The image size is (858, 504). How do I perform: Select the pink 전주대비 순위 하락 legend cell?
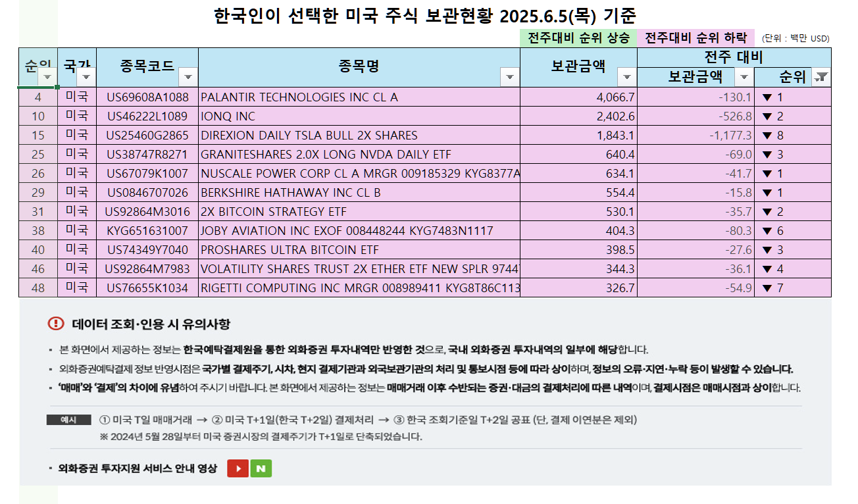(695, 38)
